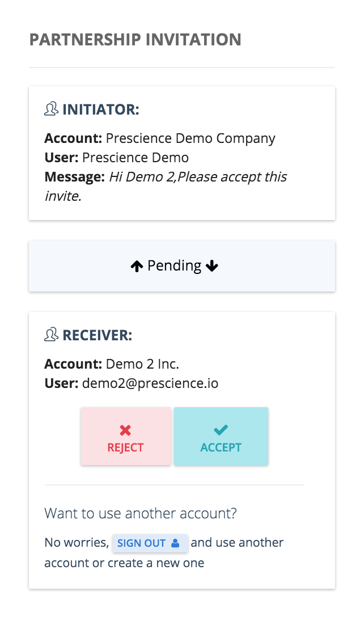Click the INITIATOR section title
364x625 pixels.
coord(101,109)
